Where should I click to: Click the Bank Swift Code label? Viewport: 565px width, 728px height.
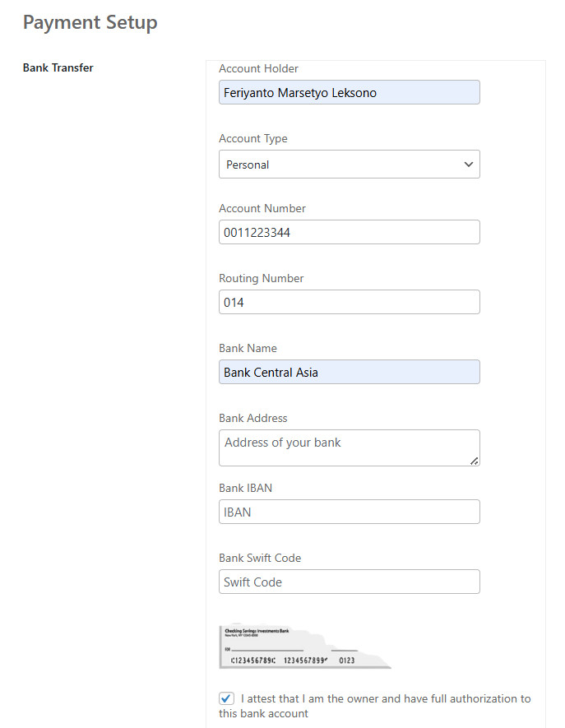coord(260,558)
